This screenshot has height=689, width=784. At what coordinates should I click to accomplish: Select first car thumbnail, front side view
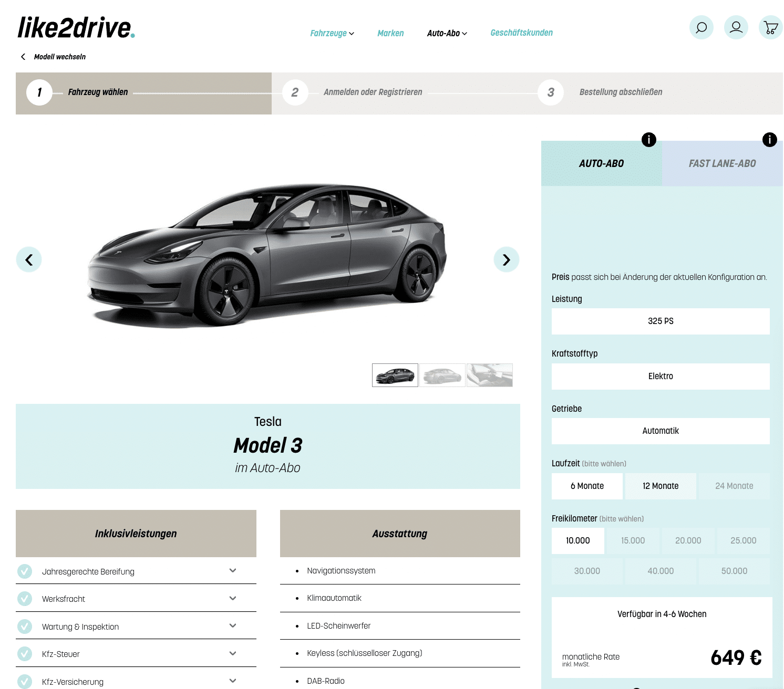[395, 375]
